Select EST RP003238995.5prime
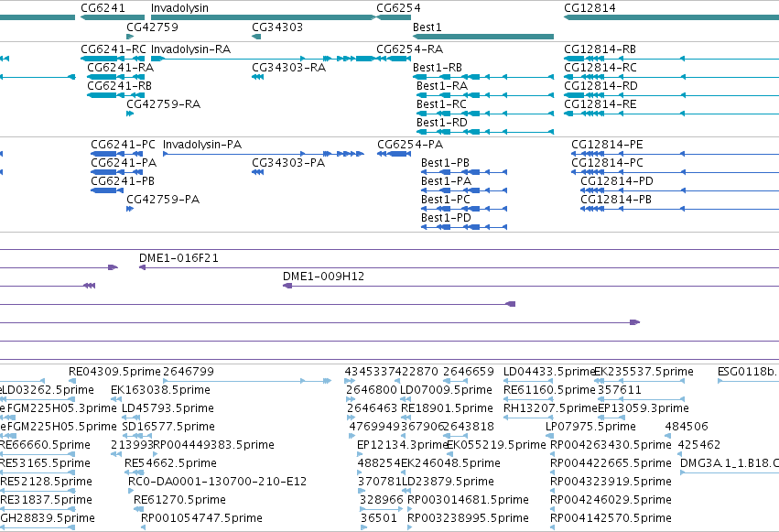Viewport: 779px width, 532px height. click(468, 518)
